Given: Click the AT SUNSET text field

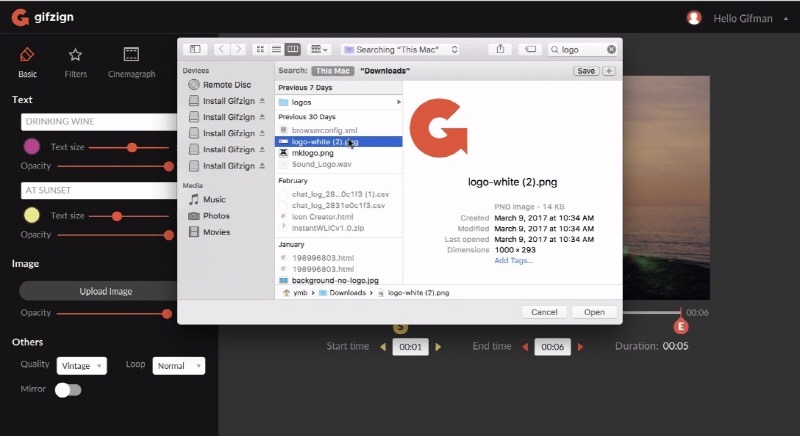Looking at the screenshot, I should [x=99, y=190].
